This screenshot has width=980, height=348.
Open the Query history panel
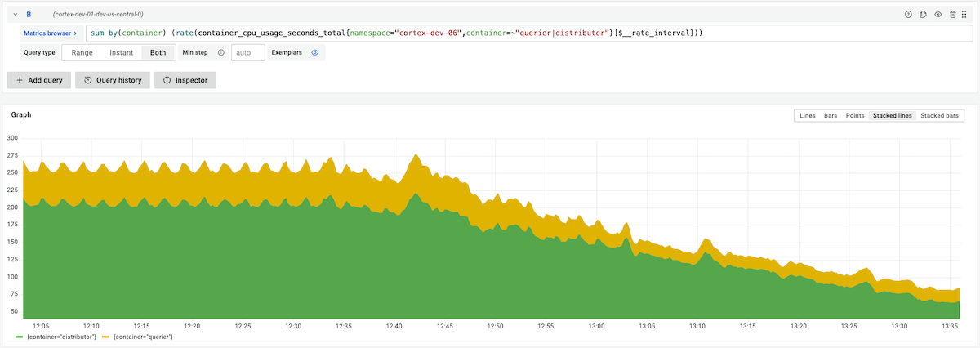pyautogui.click(x=113, y=80)
